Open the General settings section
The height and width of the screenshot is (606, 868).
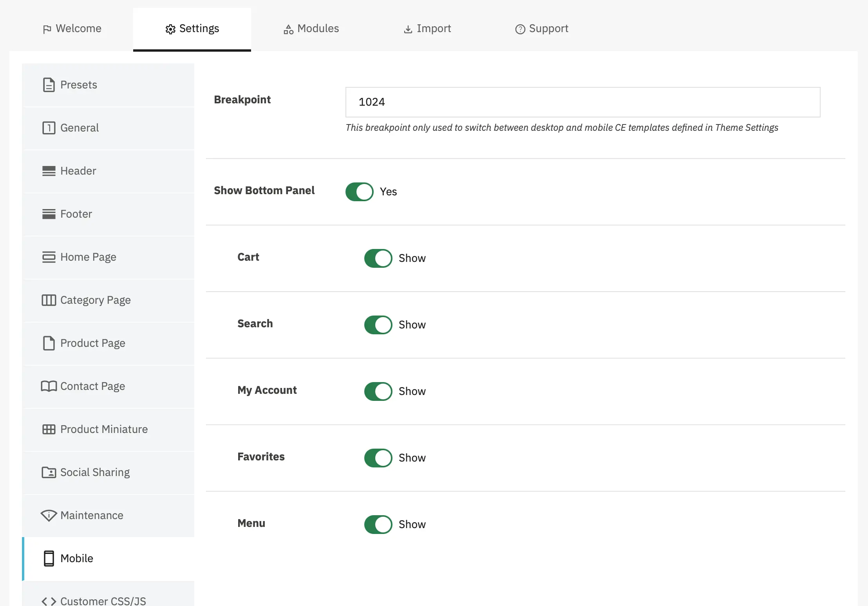(x=108, y=128)
